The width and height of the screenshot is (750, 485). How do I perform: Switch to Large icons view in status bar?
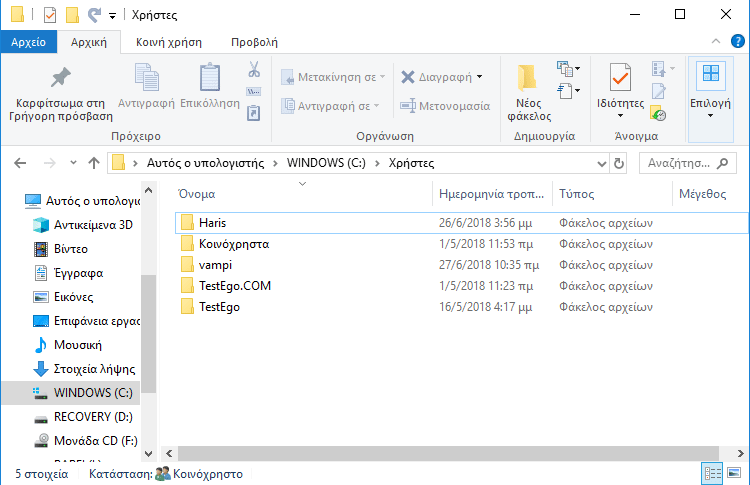[734, 473]
